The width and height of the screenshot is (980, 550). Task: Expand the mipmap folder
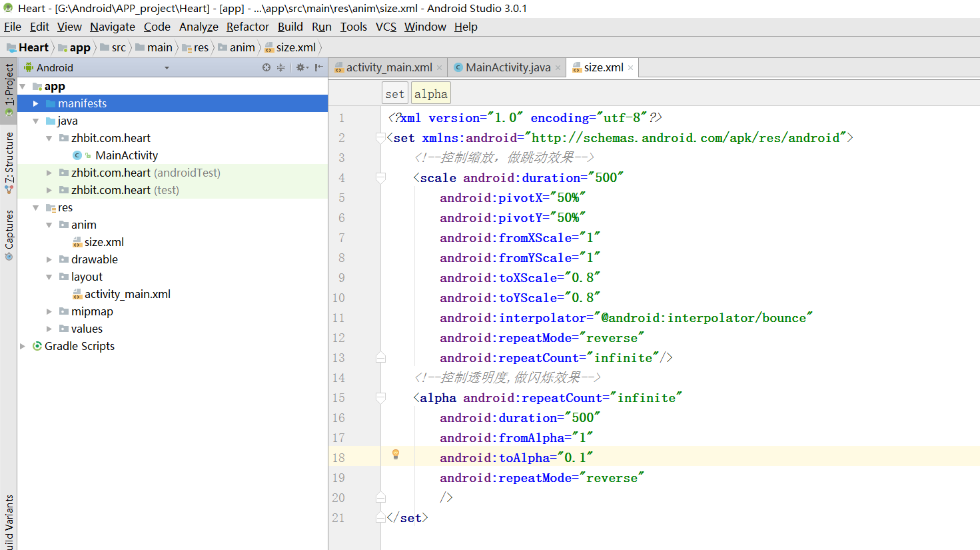49,311
